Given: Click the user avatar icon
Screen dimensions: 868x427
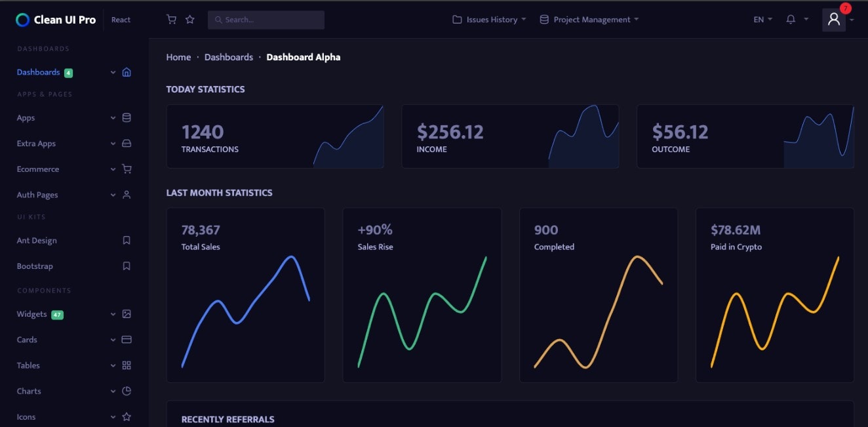Looking at the screenshot, I should 833,20.
